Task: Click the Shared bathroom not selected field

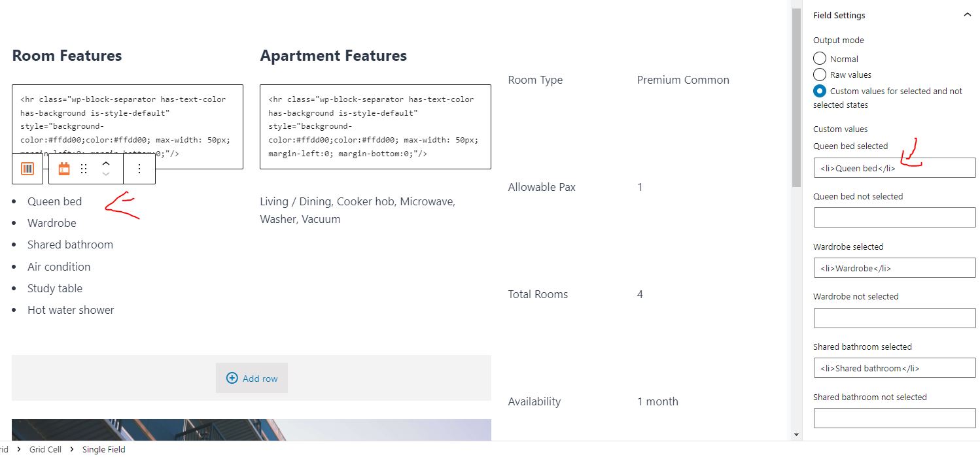Action: coord(894,418)
